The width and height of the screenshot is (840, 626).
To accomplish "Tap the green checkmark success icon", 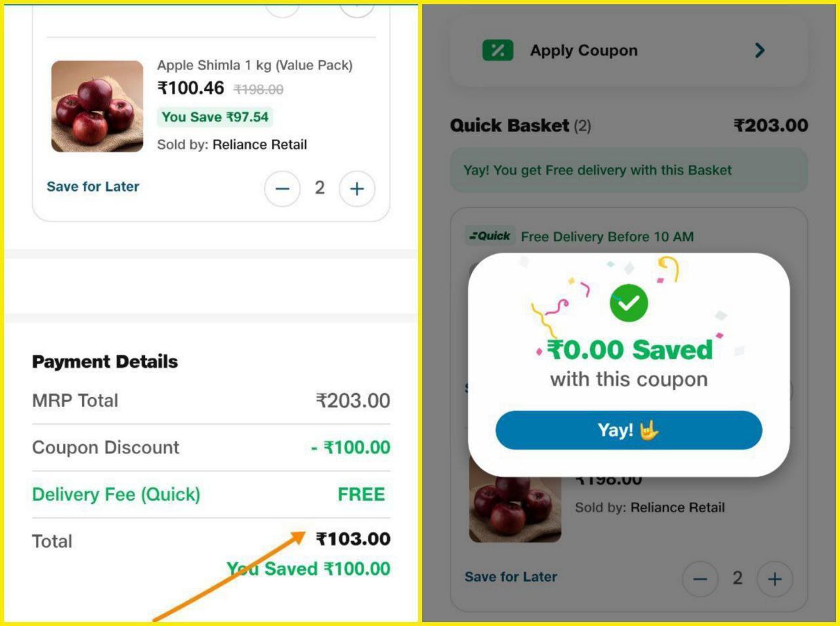I will pos(629,303).
